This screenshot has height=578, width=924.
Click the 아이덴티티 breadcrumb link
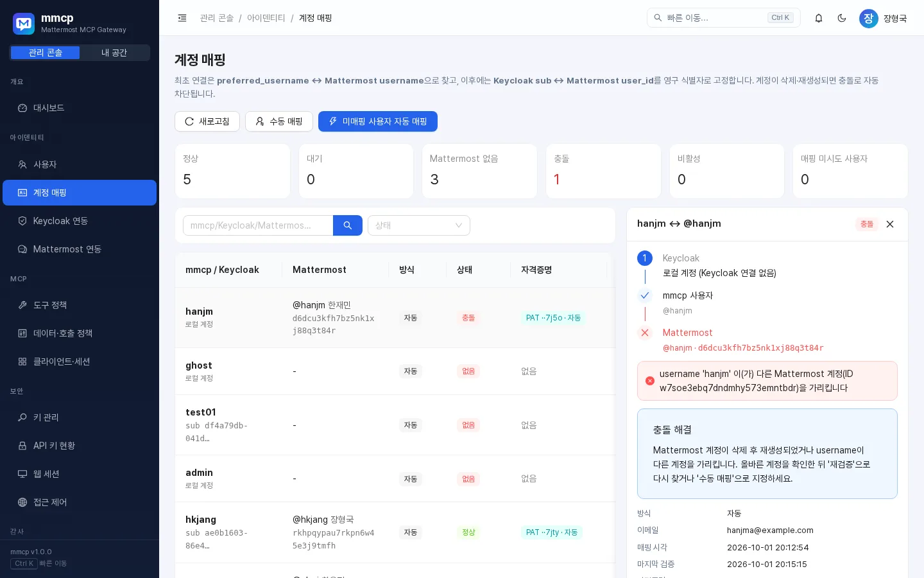point(266,18)
